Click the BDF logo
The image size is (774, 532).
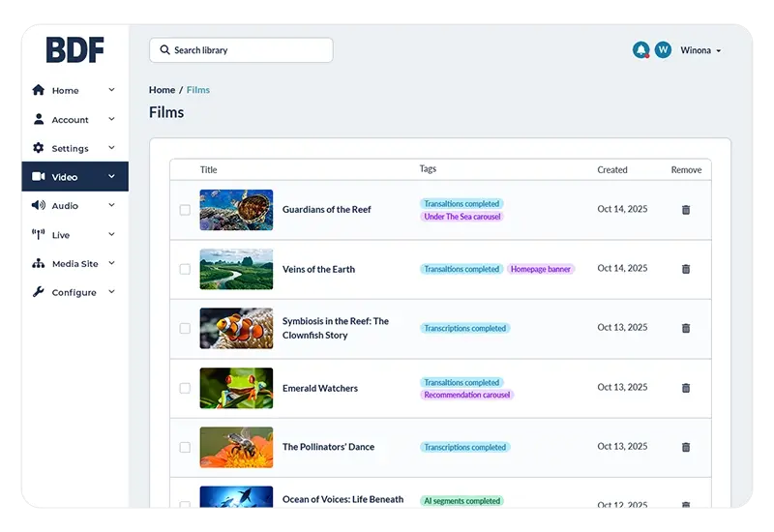point(74,50)
